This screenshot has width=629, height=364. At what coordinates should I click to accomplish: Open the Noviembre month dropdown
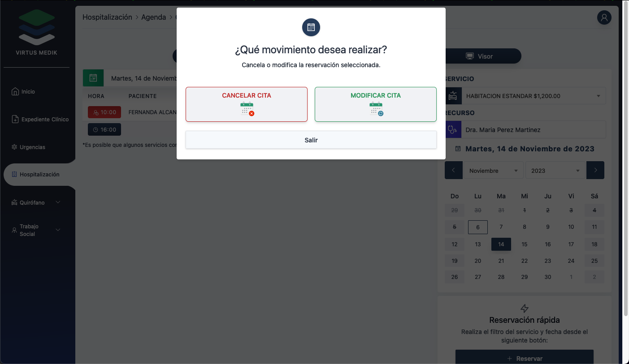[493, 171]
